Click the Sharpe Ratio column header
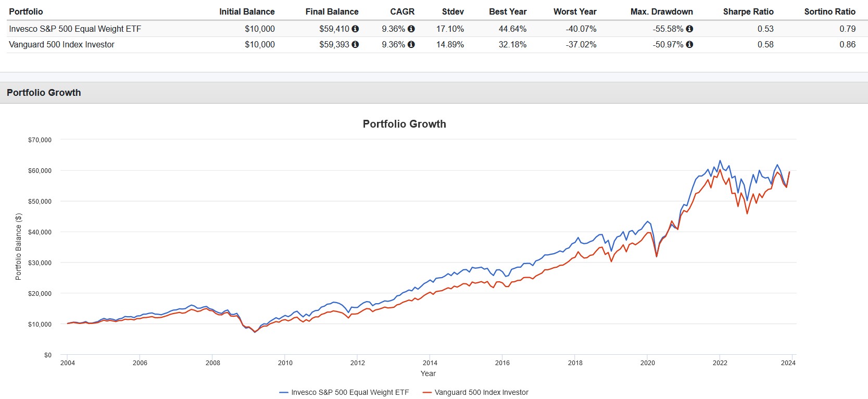The width and height of the screenshot is (868, 399). [748, 11]
